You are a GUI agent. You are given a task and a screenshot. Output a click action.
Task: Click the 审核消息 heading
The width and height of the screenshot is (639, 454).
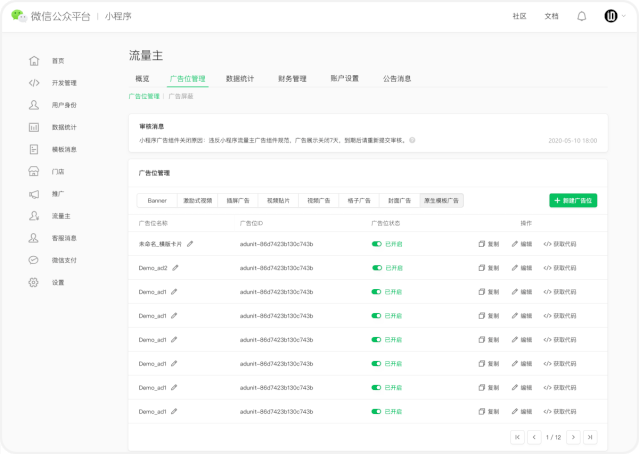point(152,126)
